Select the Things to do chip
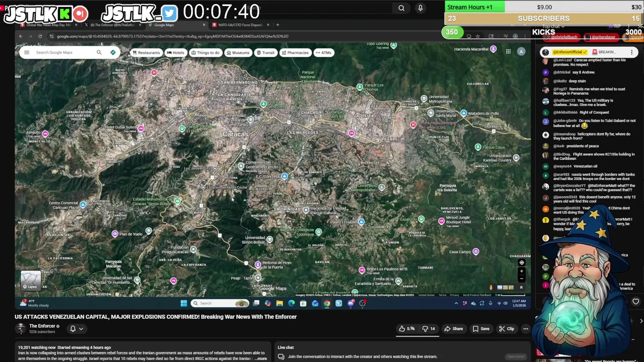644x362 pixels. point(205,52)
